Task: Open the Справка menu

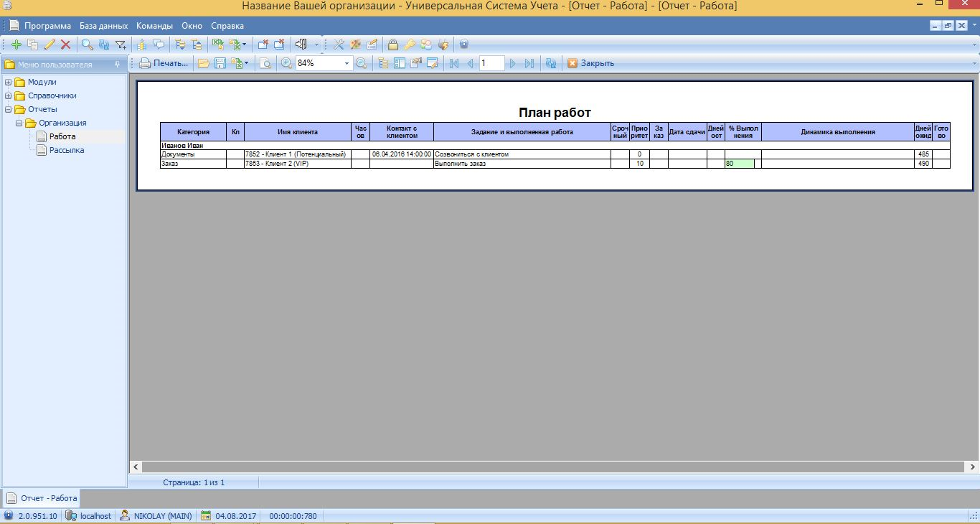Action: (227, 26)
